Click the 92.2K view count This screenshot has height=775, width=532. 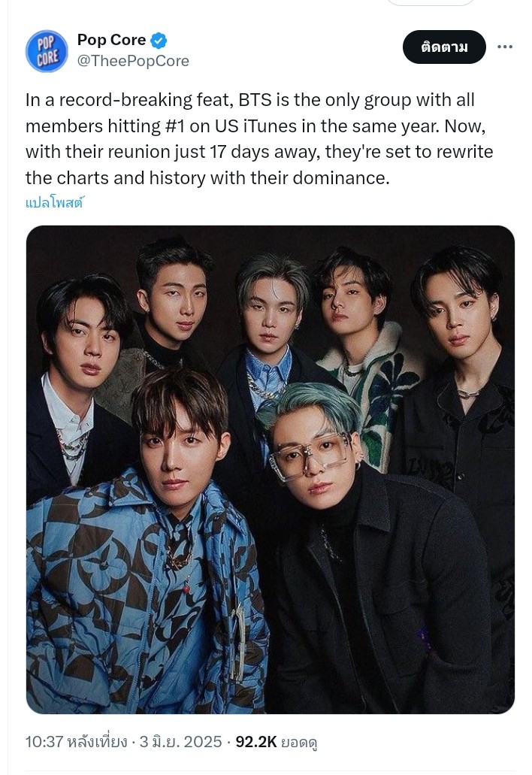click(256, 742)
